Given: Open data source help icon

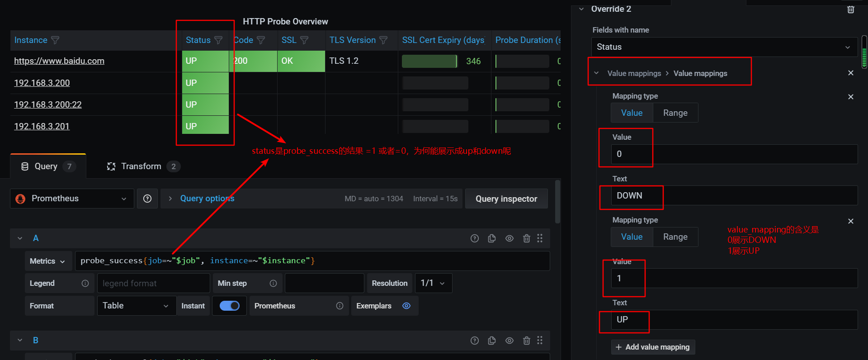Looking at the screenshot, I should (147, 199).
